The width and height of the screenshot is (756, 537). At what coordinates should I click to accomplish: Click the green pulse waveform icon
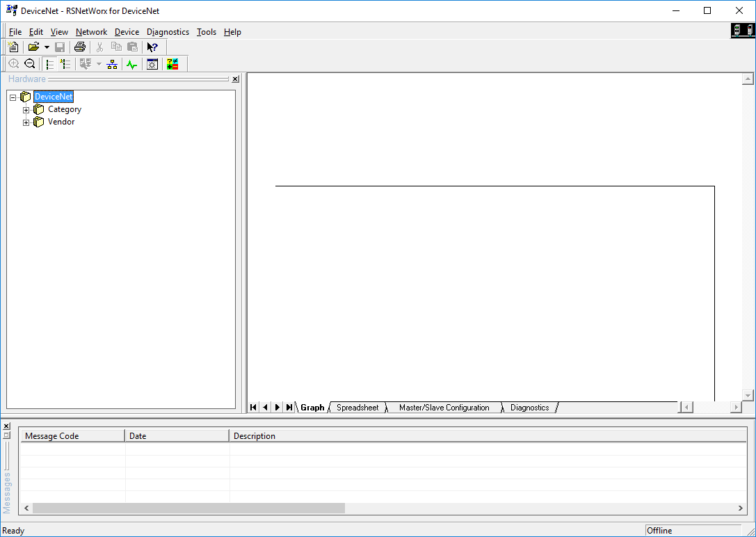(131, 63)
